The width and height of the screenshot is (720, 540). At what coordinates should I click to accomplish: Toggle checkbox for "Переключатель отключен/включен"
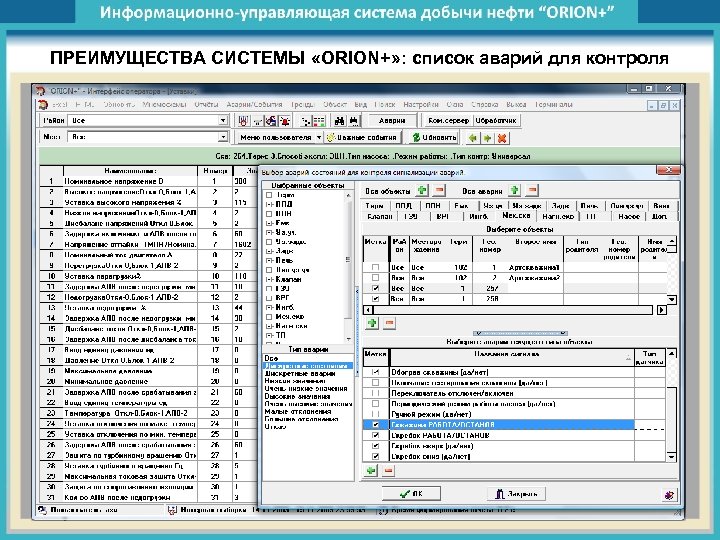click(x=376, y=393)
